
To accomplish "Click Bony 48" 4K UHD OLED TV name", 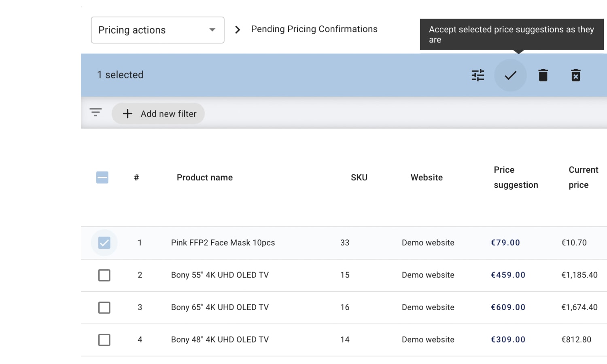I will [x=220, y=340].
